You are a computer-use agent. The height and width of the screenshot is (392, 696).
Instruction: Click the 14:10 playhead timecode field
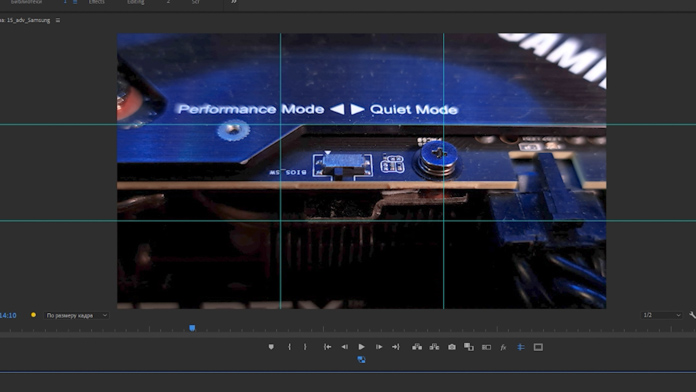pyautogui.click(x=8, y=315)
